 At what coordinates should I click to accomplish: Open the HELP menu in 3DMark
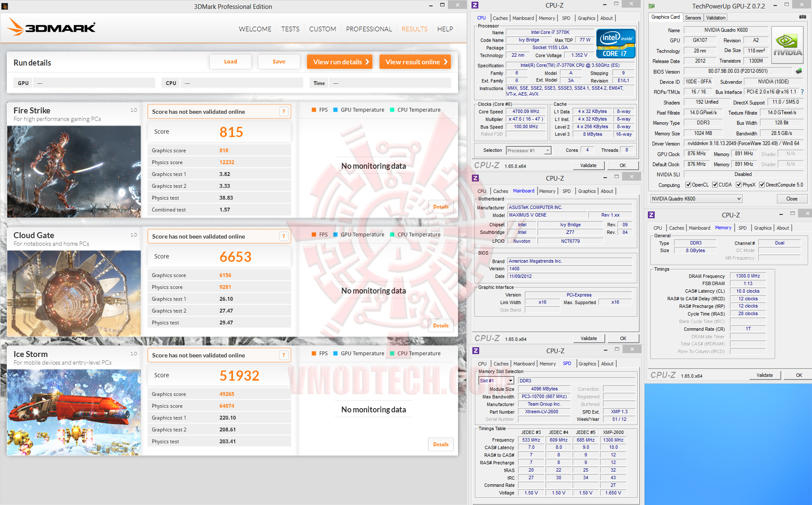coord(445,29)
